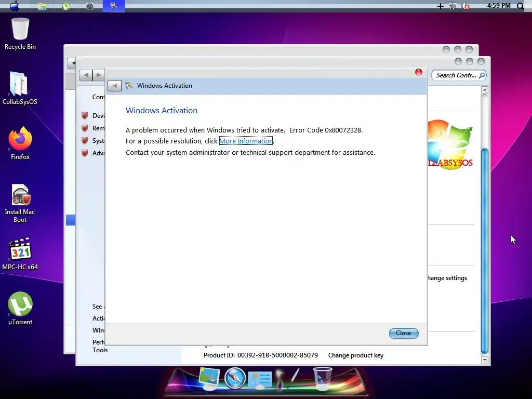
Task: Select the CollabSysOS desktop folder
Action: point(20,88)
